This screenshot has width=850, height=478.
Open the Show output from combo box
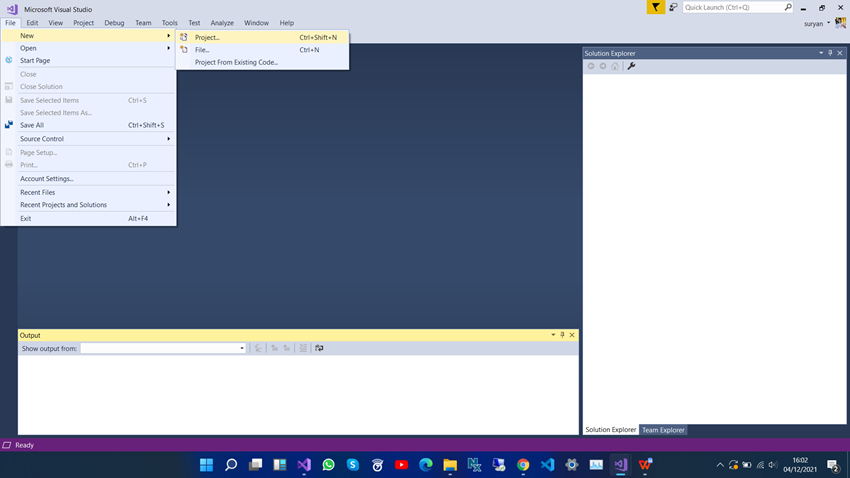(163, 348)
